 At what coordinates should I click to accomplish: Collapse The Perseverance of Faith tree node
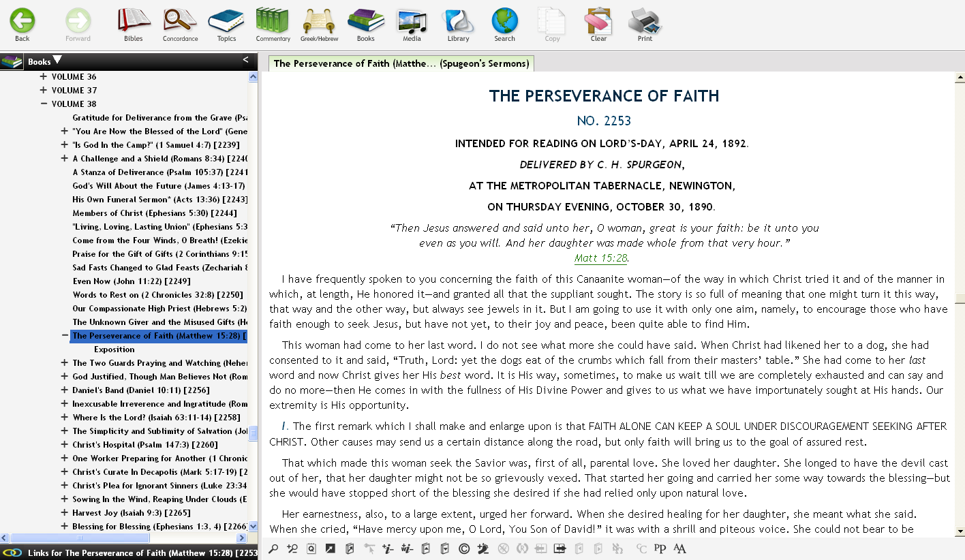pyautogui.click(x=65, y=335)
